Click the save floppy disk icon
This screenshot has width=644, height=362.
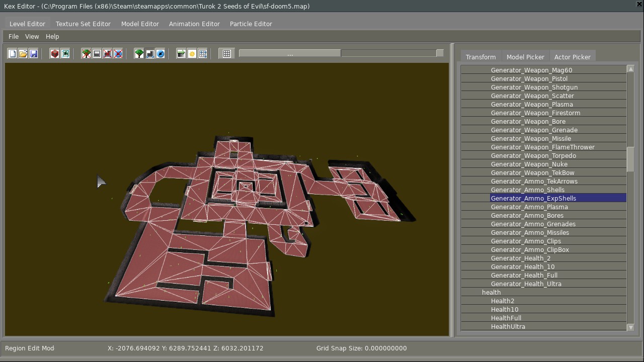34,54
